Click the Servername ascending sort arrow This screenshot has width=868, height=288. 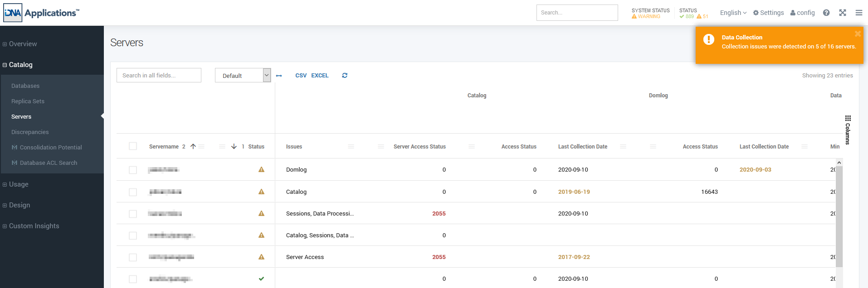point(193,146)
